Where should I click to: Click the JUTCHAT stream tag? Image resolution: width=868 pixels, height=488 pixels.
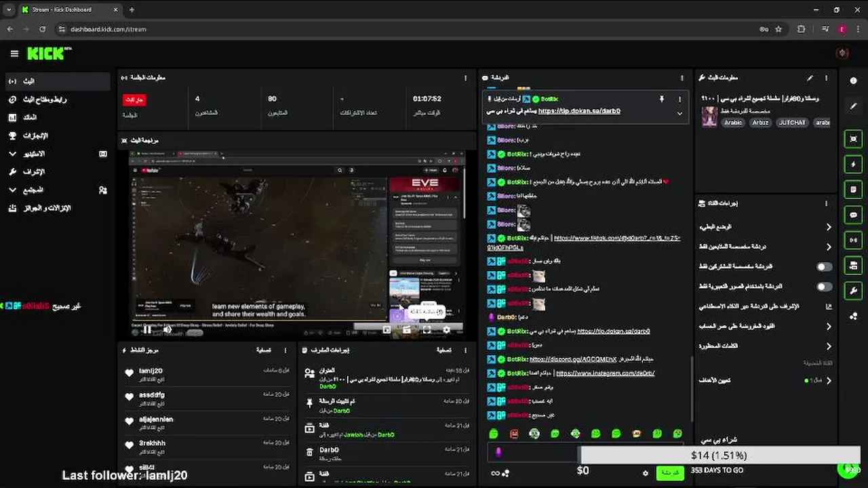point(791,123)
